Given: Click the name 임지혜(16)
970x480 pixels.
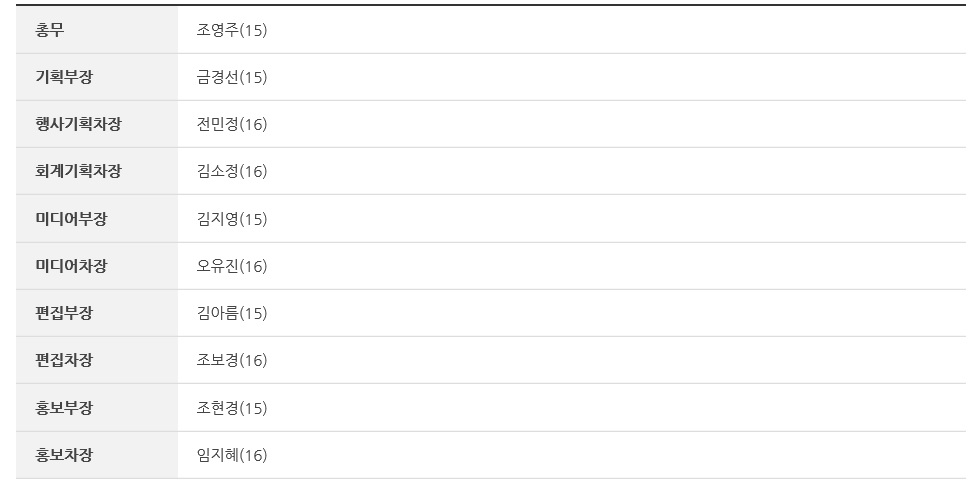Looking at the screenshot, I should click(232, 455).
